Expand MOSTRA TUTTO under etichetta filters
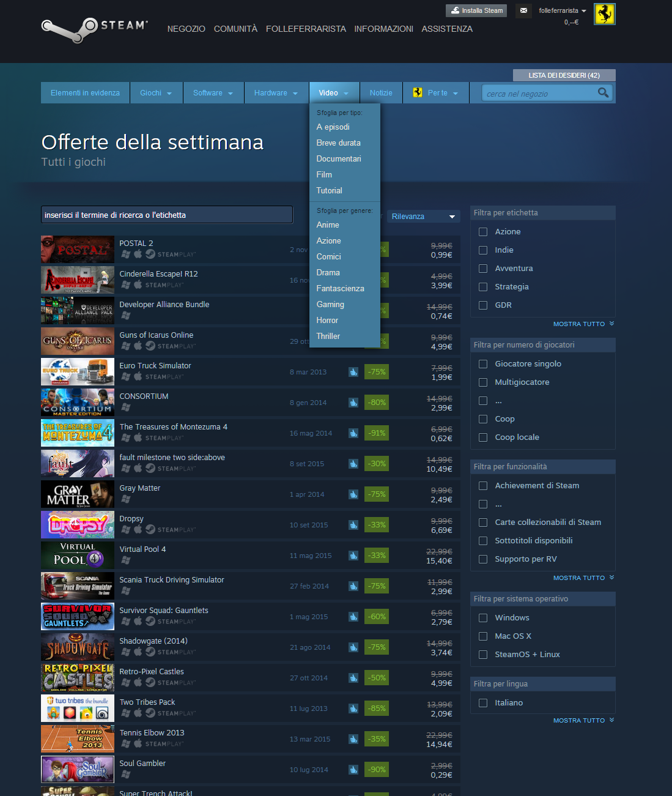The image size is (672, 796). (583, 324)
